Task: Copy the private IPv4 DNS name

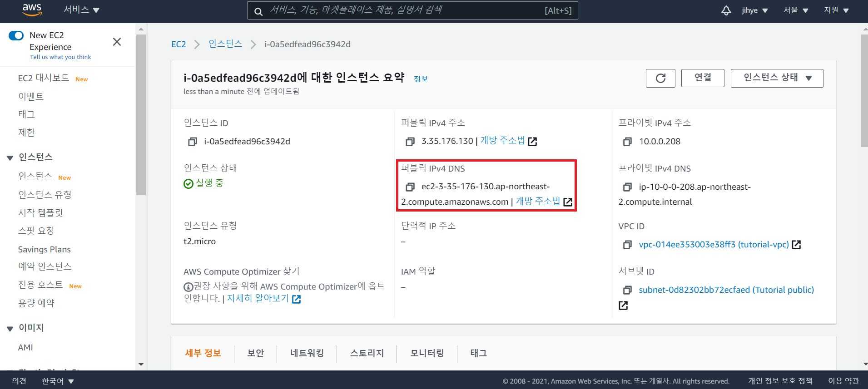Action: click(627, 187)
